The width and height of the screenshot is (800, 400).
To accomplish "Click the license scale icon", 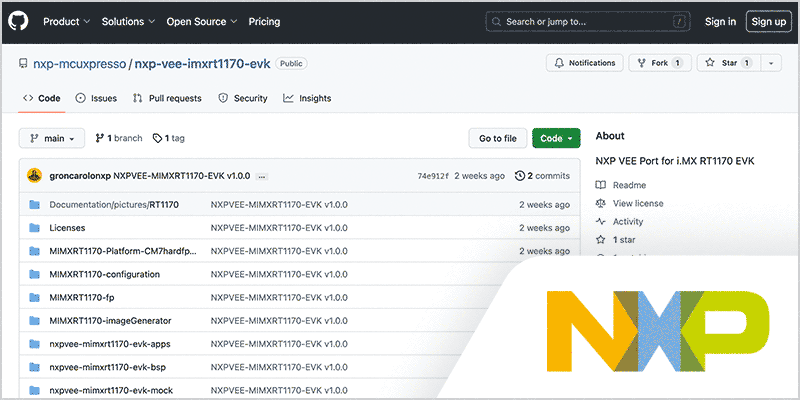I will pos(601,203).
